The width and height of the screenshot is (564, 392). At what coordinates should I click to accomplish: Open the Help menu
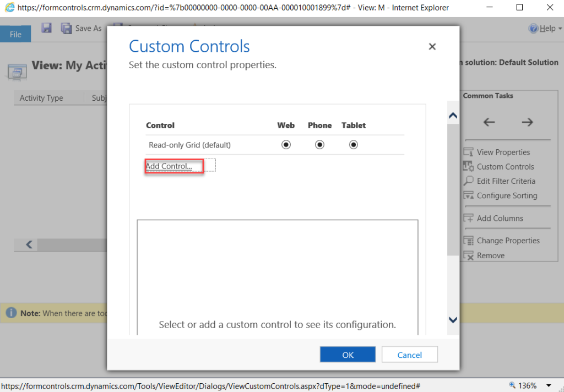542,28
